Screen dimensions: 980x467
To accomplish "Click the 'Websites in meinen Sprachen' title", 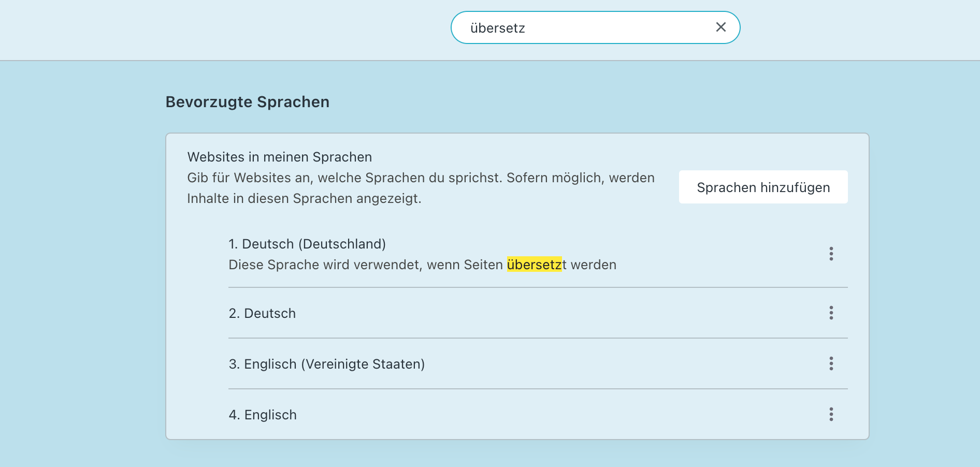I will [x=280, y=157].
